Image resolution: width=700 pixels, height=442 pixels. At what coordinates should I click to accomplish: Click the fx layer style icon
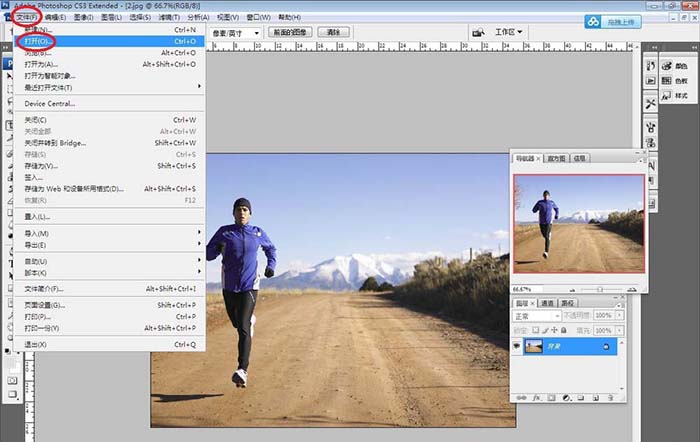(x=536, y=397)
